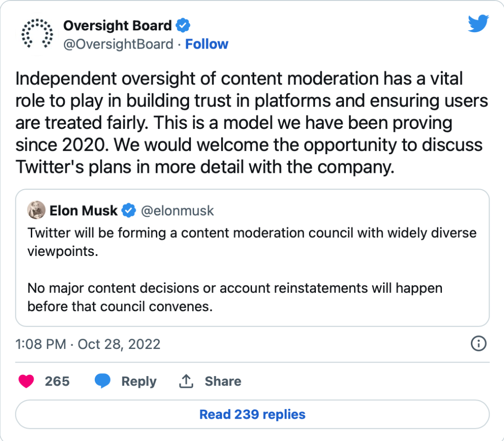Open the @elonmusk handle
This screenshot has height=441, width=504.
[177, 211]
